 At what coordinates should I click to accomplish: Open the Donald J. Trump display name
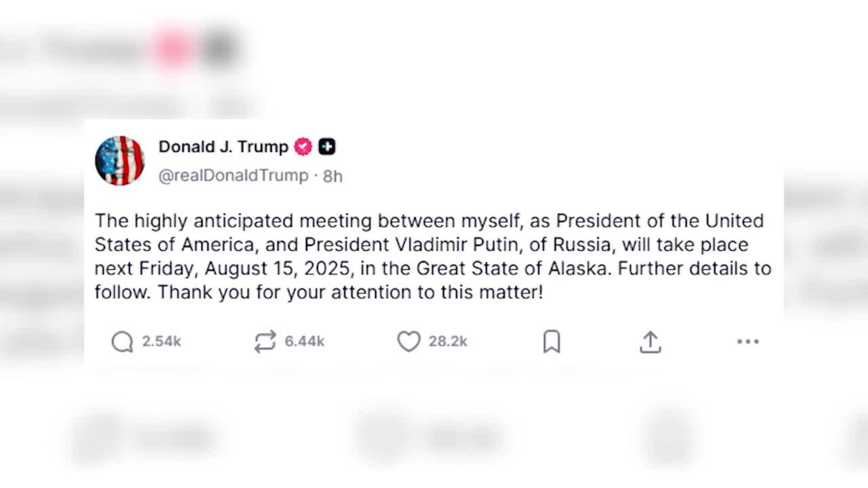click(223, 147)
